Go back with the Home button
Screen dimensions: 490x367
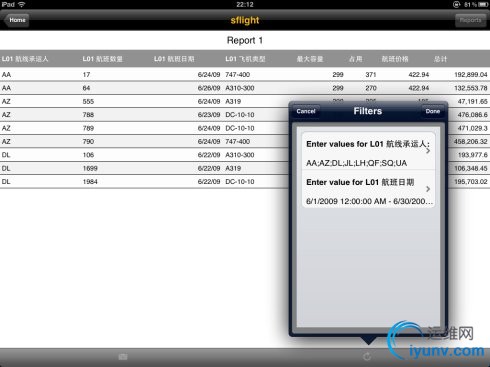(x=17, y=20)
